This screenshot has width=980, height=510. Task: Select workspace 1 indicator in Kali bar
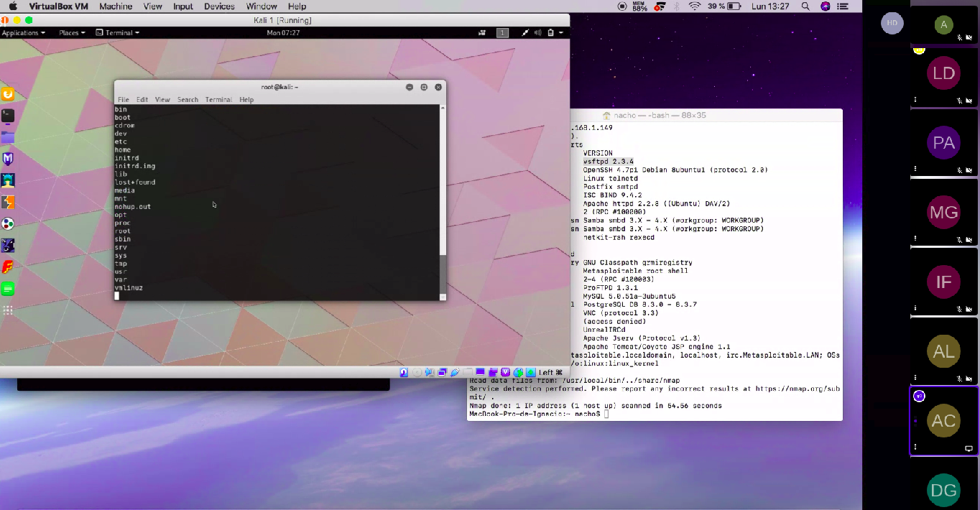point(503,33)
